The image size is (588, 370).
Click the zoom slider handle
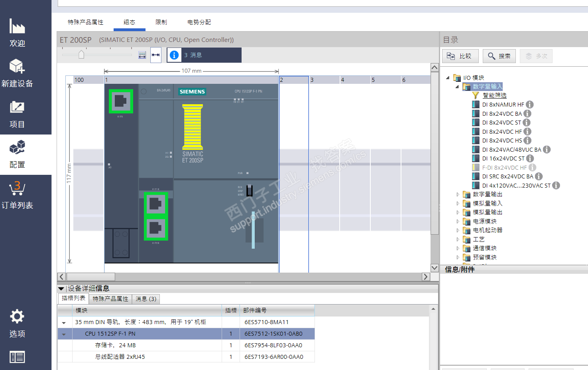pyautogui.click(x=81, y=54)
